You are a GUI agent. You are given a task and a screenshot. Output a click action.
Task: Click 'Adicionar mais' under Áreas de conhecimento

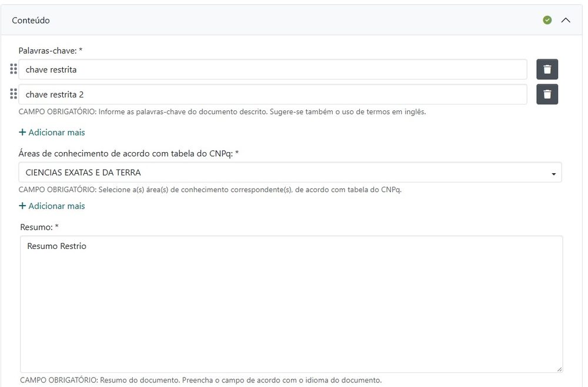point(52,206)
